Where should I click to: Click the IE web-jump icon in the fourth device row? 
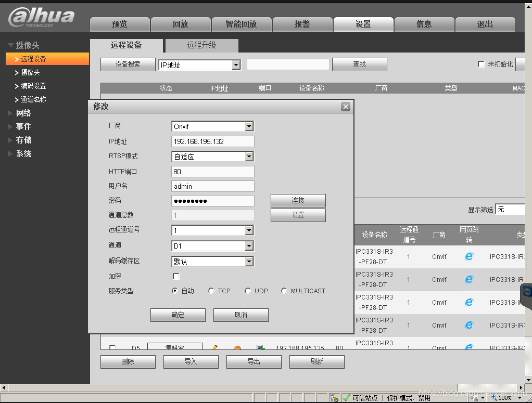pos(469,325)
